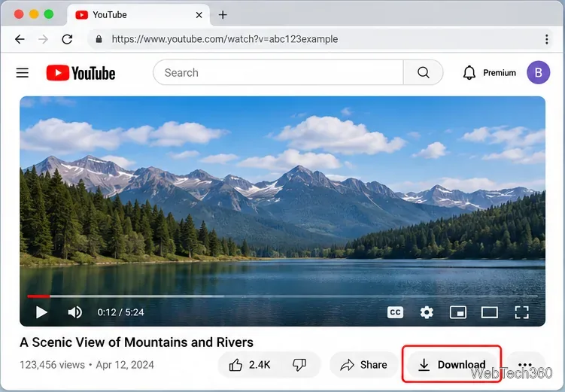View site lock icon info

(99, 39)
